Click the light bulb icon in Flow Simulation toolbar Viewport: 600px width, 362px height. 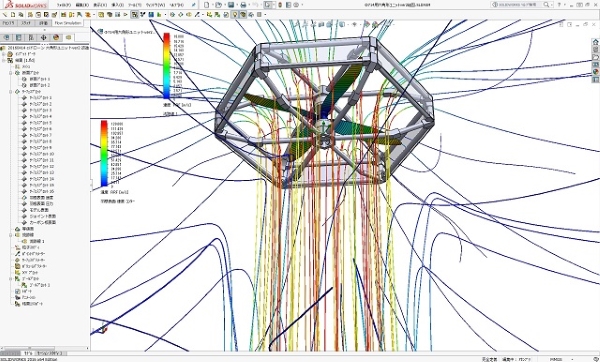235,15
